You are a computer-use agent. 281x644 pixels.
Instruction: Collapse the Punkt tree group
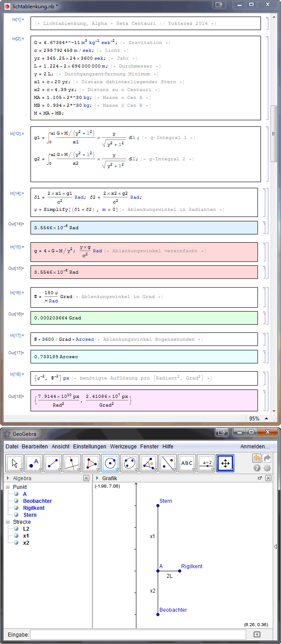8,487
